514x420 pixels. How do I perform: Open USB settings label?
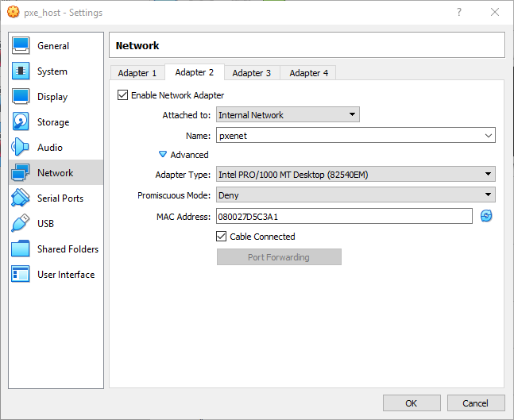pyautogui.click(x=45, y=223)
